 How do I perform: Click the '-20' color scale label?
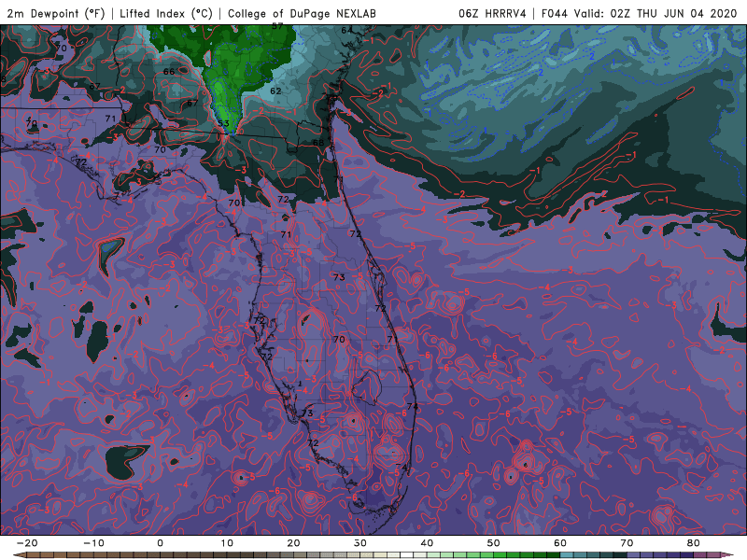(27, 543)
